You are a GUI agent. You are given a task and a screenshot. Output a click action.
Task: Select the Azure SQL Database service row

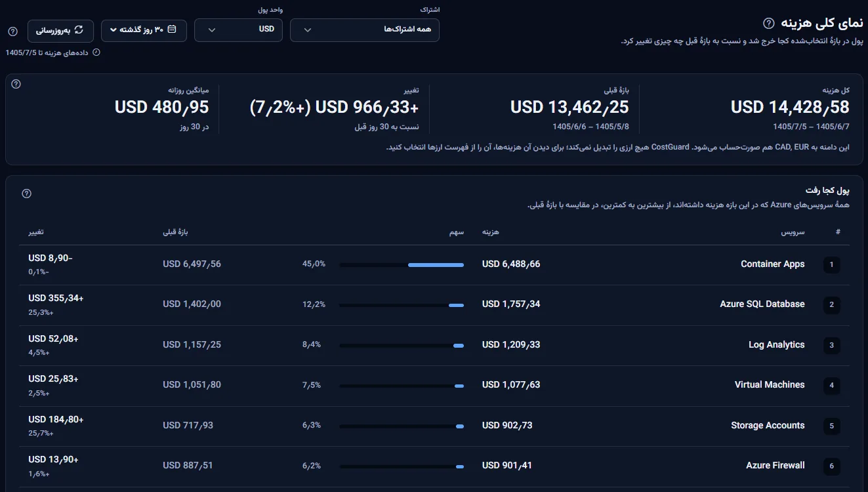click(434, 305)
